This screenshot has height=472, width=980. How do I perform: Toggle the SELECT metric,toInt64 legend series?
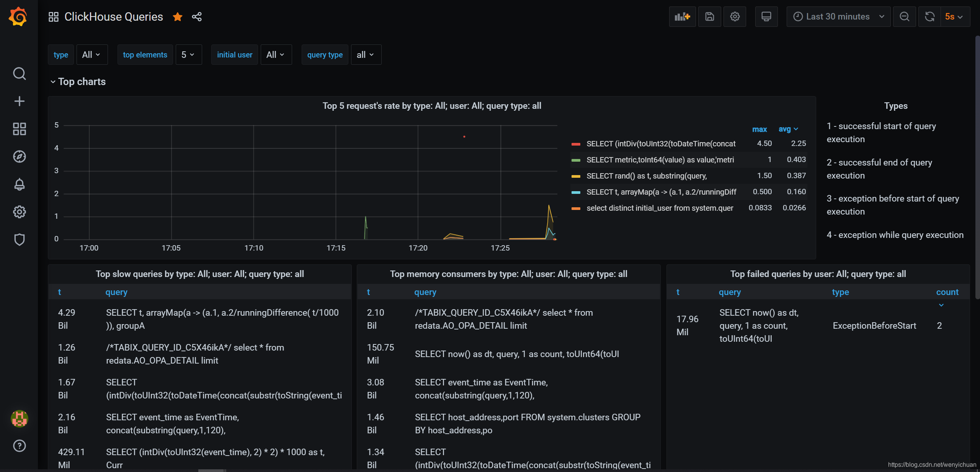click(x=660, y=160)
